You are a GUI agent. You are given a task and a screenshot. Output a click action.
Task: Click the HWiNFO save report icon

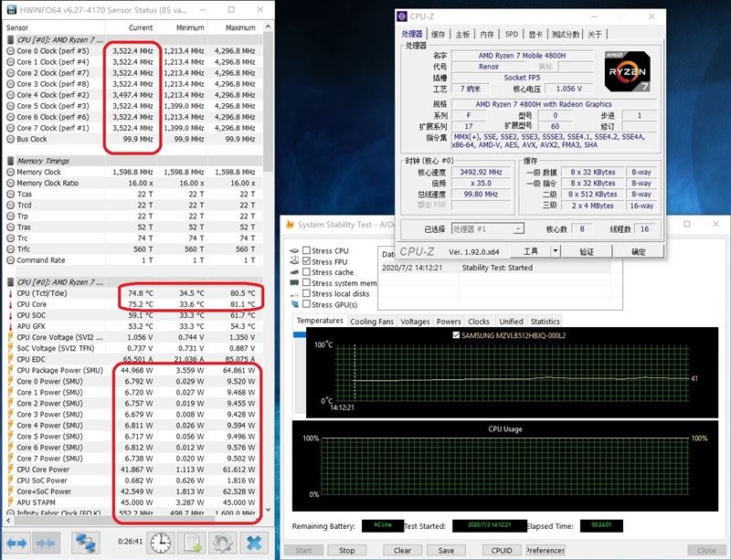click(x=192, y=543)
